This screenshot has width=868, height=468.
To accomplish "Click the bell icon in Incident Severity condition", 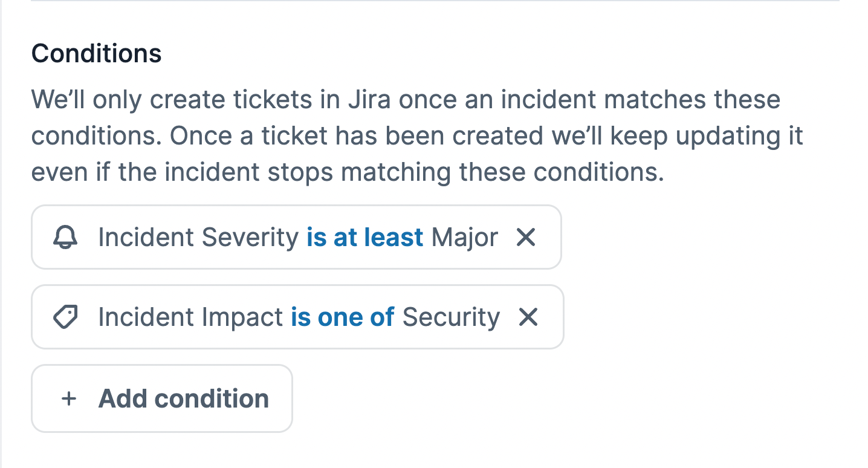I will [65, 238].
